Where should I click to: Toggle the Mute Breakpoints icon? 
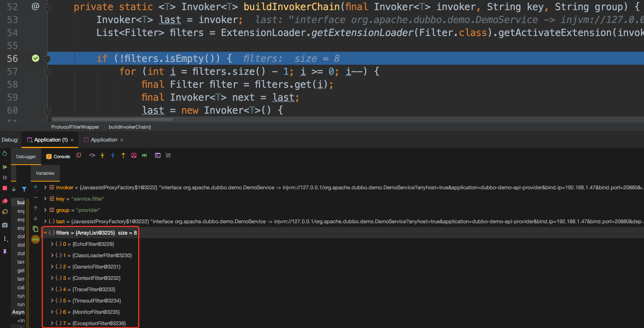pos(5,212)
